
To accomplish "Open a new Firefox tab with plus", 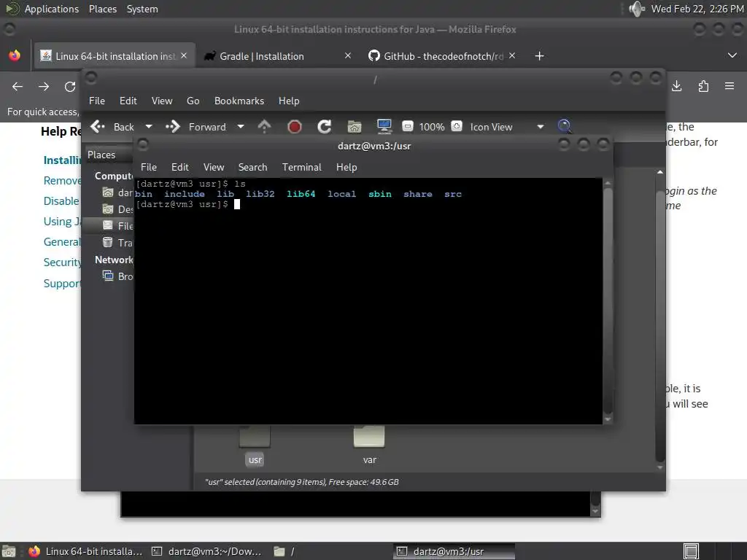I will coord(539,56).
